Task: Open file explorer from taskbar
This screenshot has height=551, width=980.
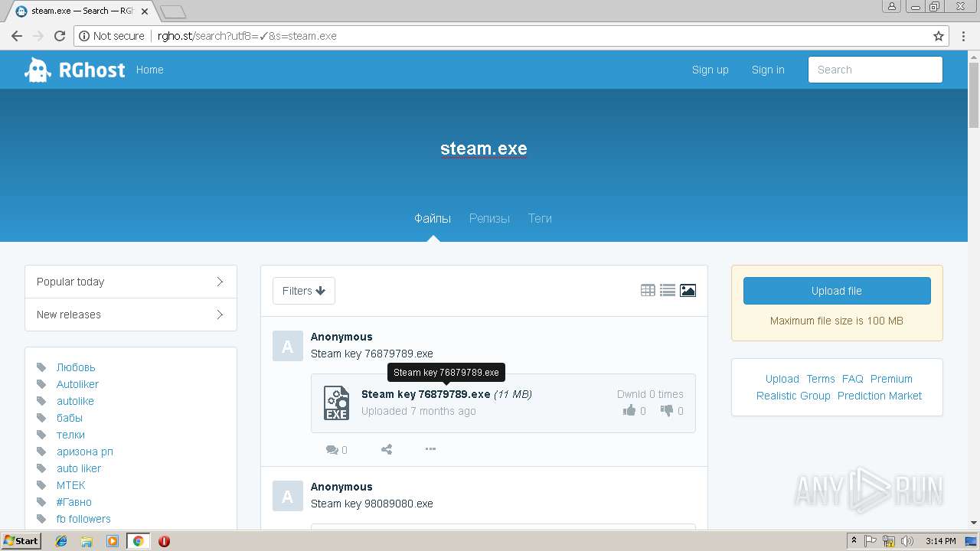Action: click(87, 541)
